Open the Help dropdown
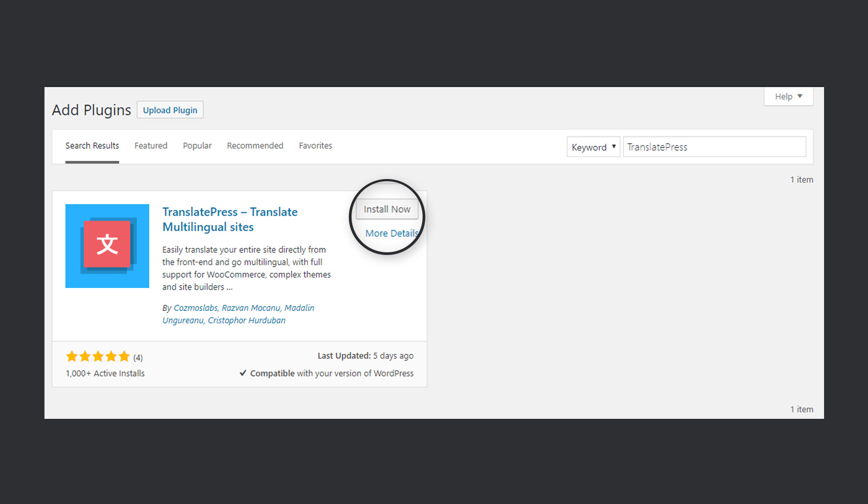This screenshot has height=504, width=868. pyautogui.click(x=788, y=97)
